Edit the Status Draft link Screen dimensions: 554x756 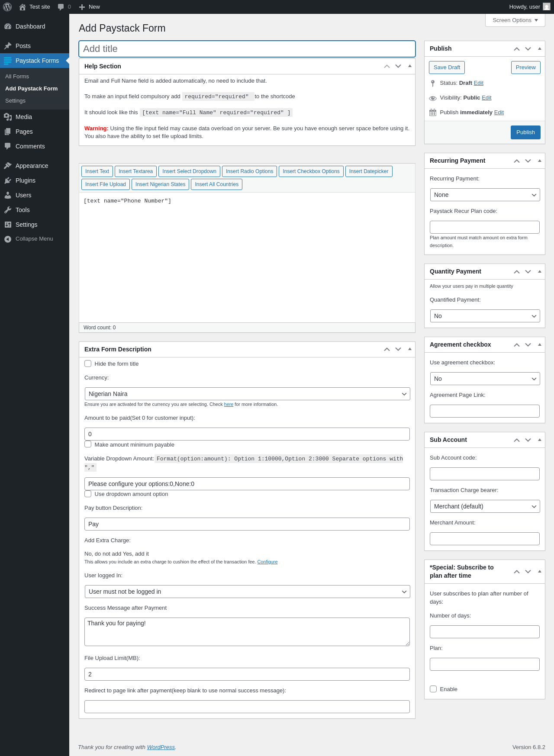479,83
